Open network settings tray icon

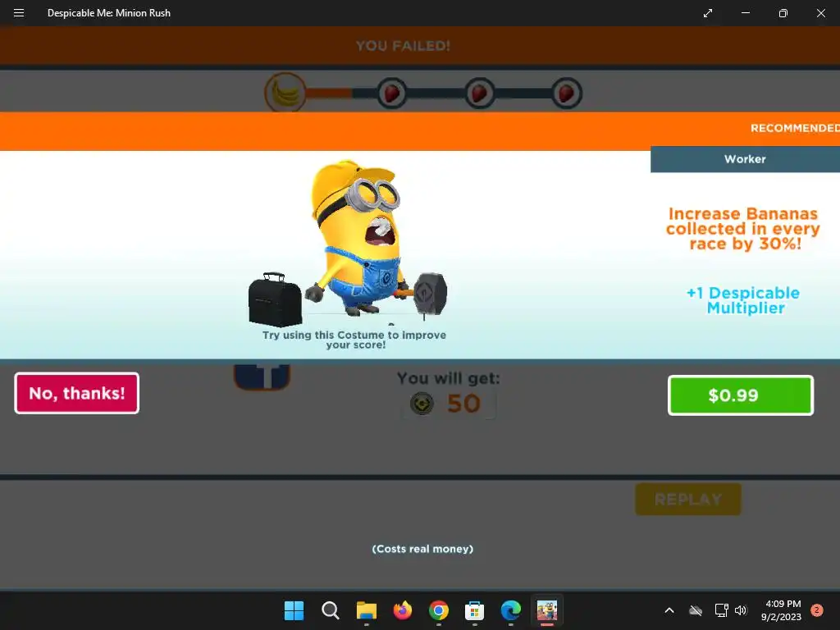[x=722, y=610]
